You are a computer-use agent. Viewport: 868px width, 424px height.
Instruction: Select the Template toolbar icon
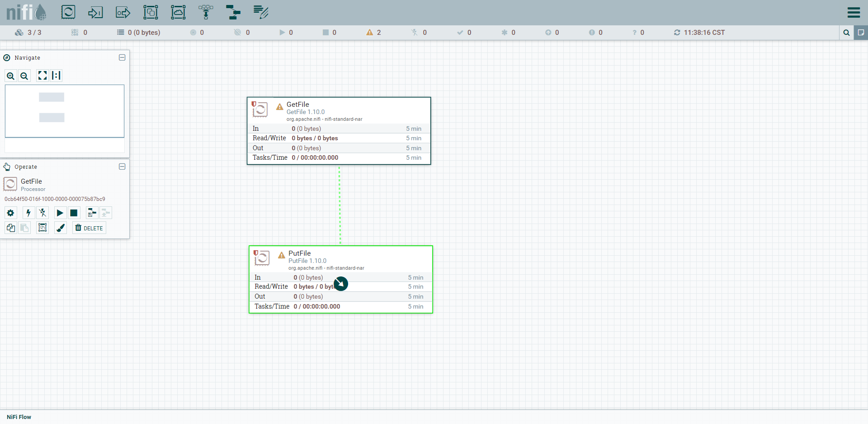[x=233, y=12]
